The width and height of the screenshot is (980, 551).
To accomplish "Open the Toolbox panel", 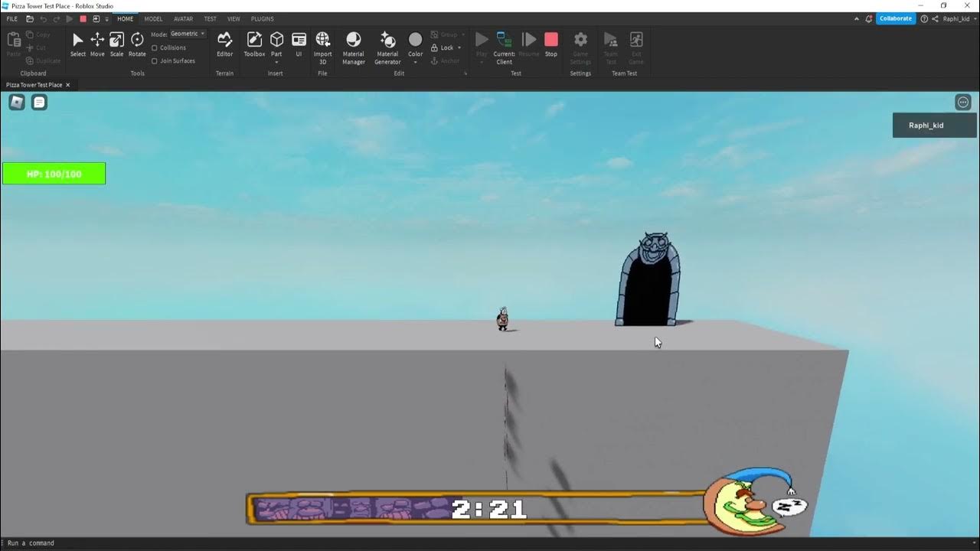I will tap(254, 44).
